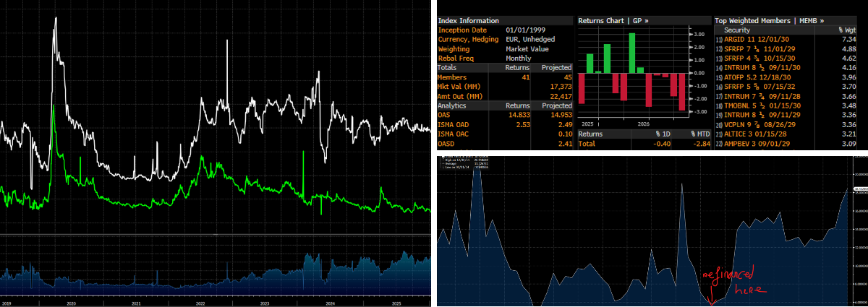This screenshot has height=307, width=868.
Task: Select security VCPLN 9 ⅞ 08/26/29
Action: click(x=759, y=124)
